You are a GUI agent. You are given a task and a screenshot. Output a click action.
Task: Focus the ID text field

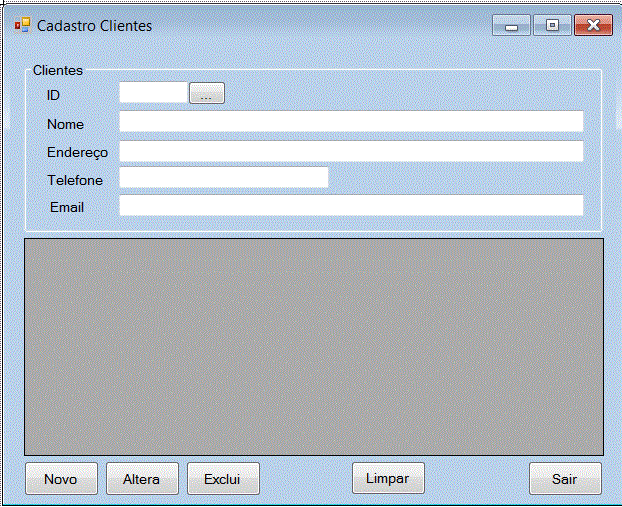pyautogui.click(x=153, y=93)
